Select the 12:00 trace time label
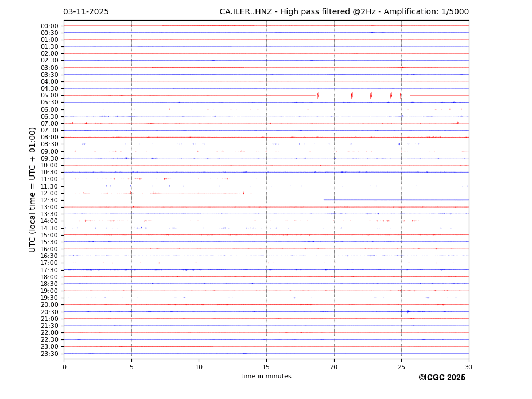Viewport: 532px width, 399px height. pyautogui.click(x=49, y=193)
